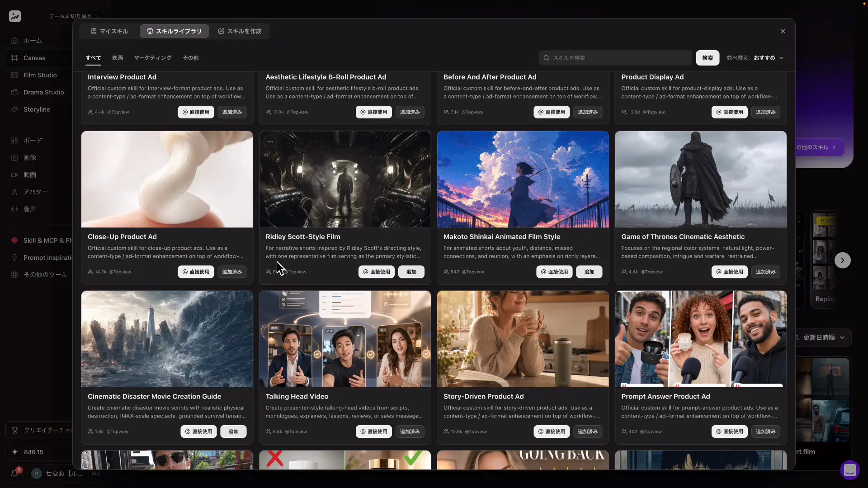This screenshot has height=488, width=868.
Task: Open the chat assistant bubble icon
Action: click(850, 470)
